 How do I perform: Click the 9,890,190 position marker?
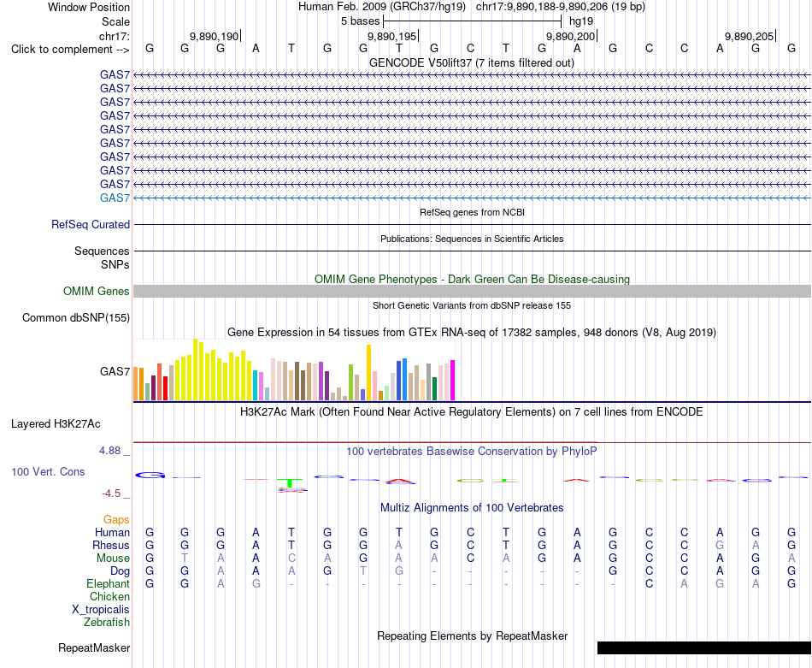(215, 36)
